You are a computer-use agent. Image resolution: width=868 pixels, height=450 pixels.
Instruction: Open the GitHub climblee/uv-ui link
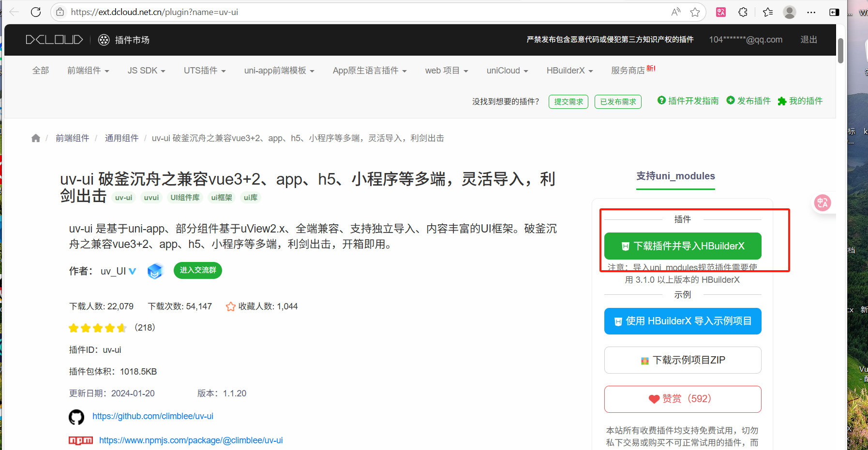[x=153, y=416]
